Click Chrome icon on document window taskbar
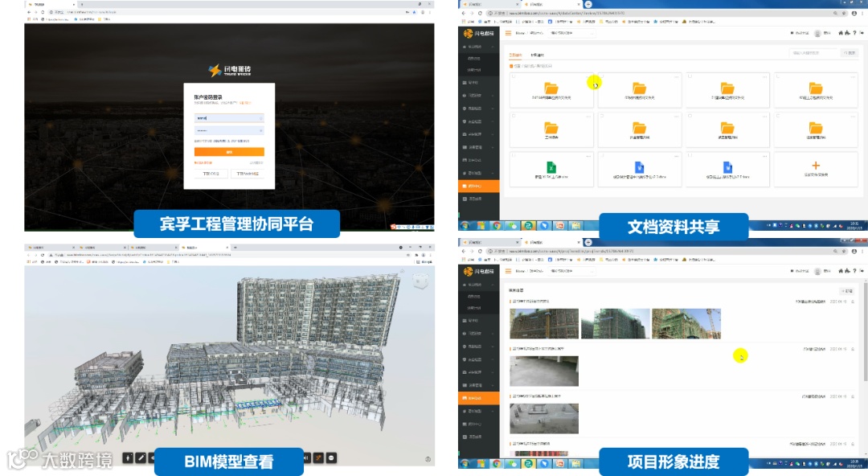 click(x=497, y=225)
